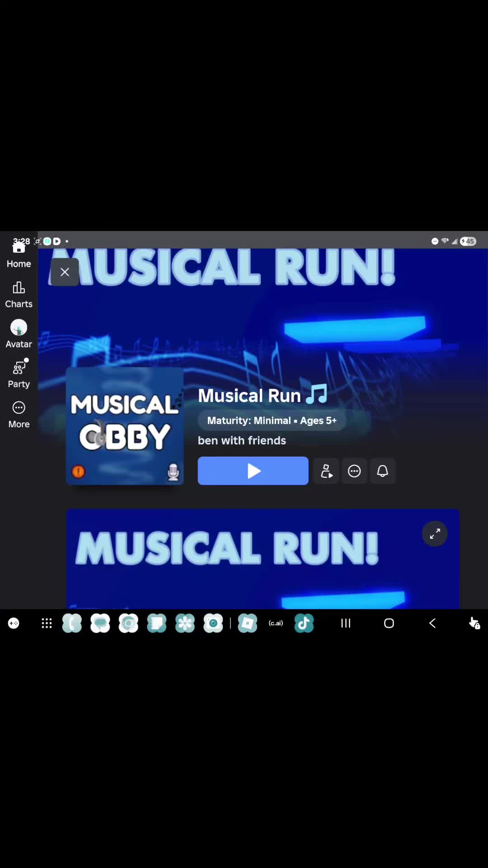Launch the Gallery flower app from the taskbar
Viewport: 488px width, 868px height.
coord(185,623)
